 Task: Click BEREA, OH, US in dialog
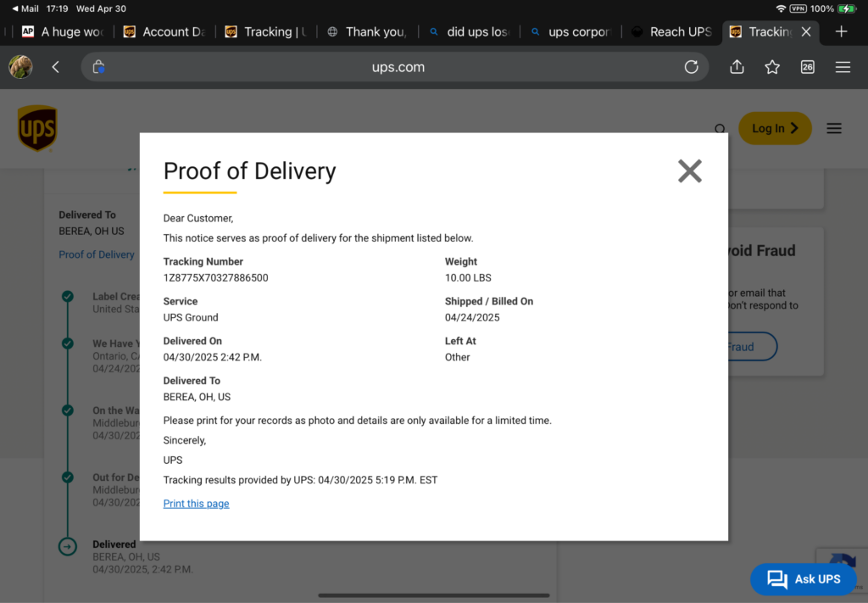pyautogui.click(x=197, y=397)
